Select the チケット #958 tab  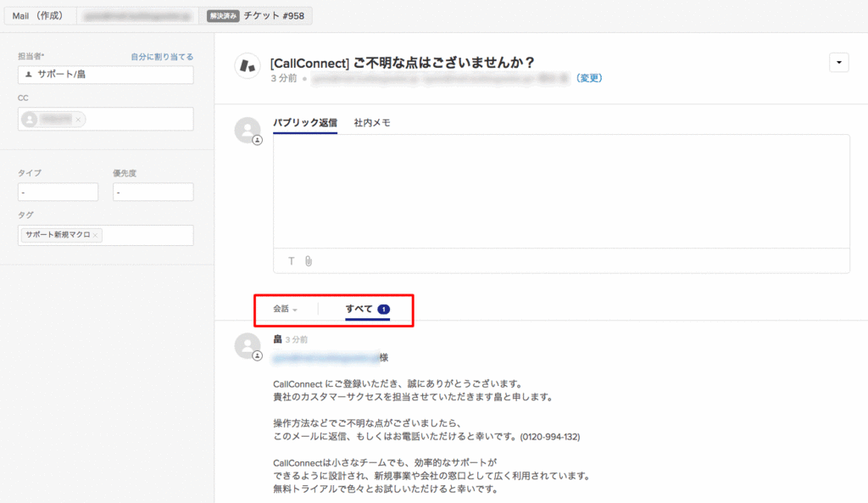pyautogui.click(x=255, y=15)
